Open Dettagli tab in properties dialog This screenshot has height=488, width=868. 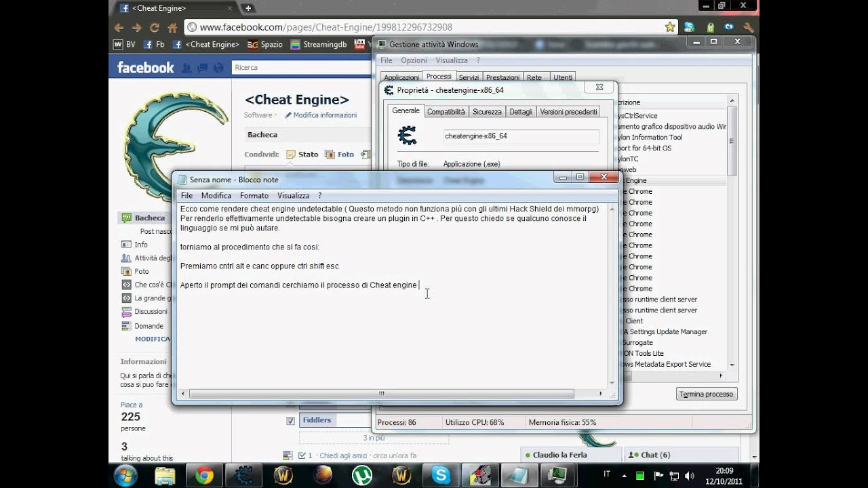click(521, 112)
